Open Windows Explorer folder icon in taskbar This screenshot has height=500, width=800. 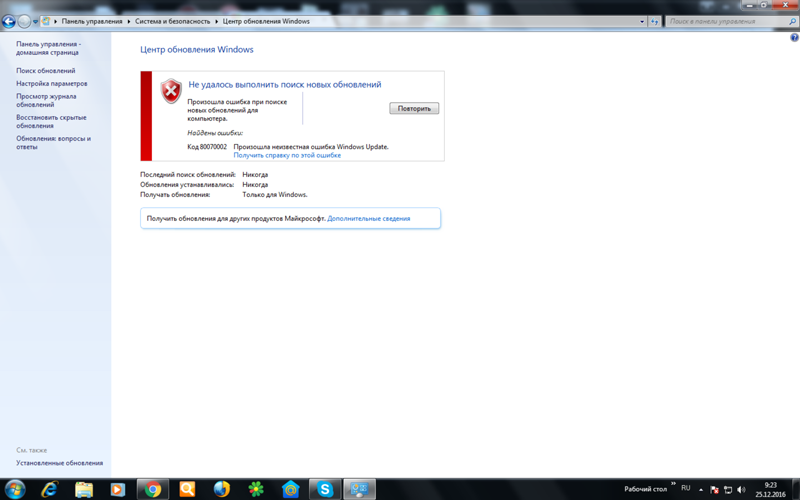tap(84, 489)
